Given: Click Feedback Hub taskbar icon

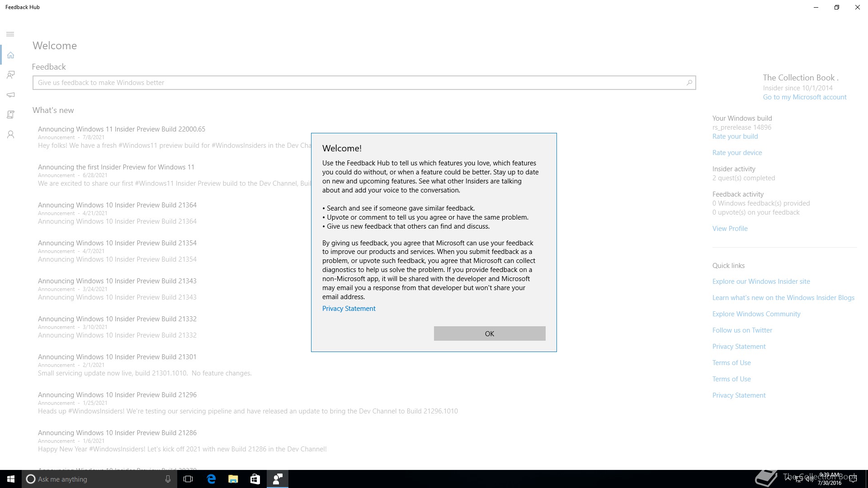Looking at the screenshot, I should click(x=277, y=479).
